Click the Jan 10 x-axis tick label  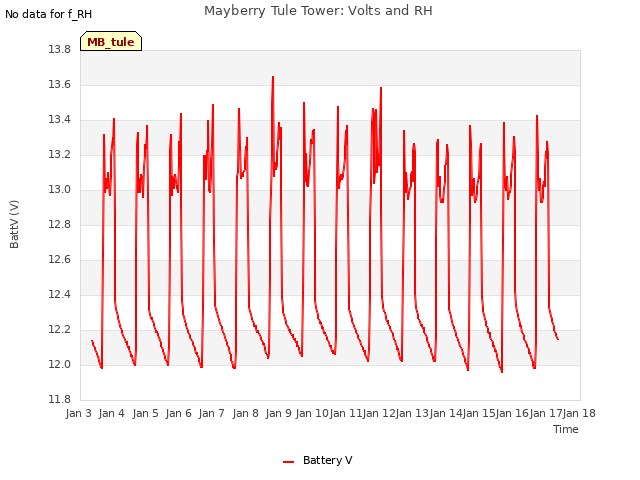coord(312,413)
